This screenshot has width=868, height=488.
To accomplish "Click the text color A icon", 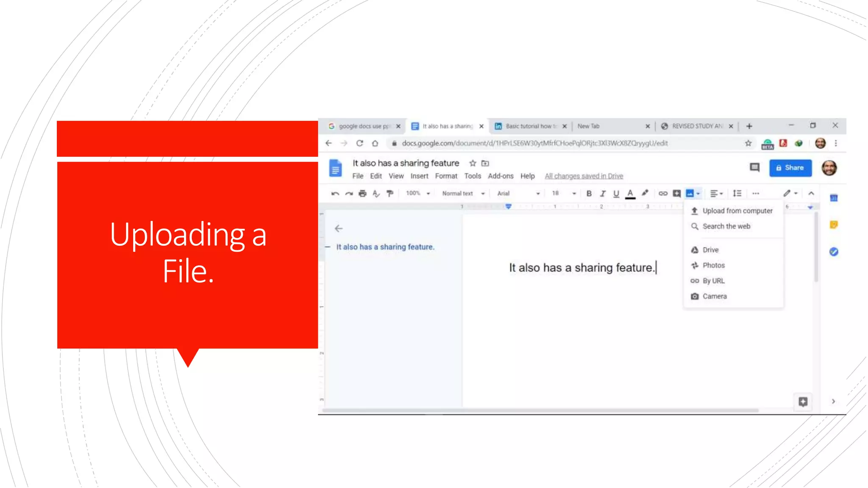I will [x=630, y=194].
